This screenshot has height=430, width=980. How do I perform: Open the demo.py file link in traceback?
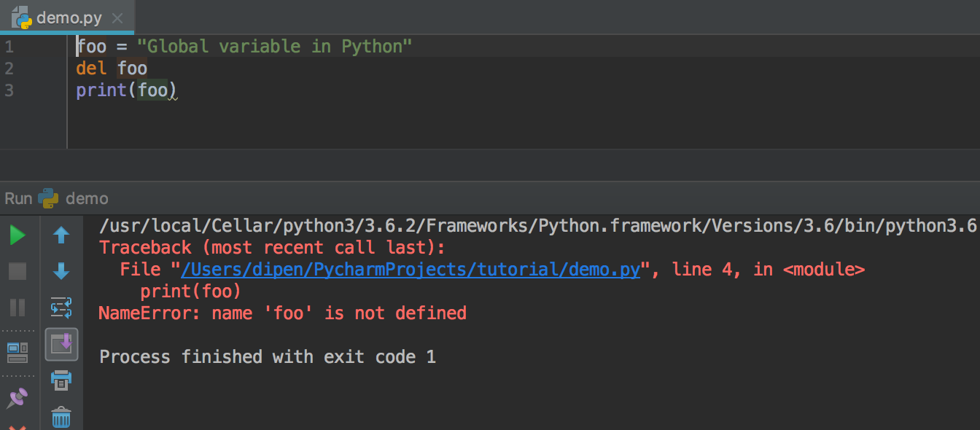(x=410, y=270)
